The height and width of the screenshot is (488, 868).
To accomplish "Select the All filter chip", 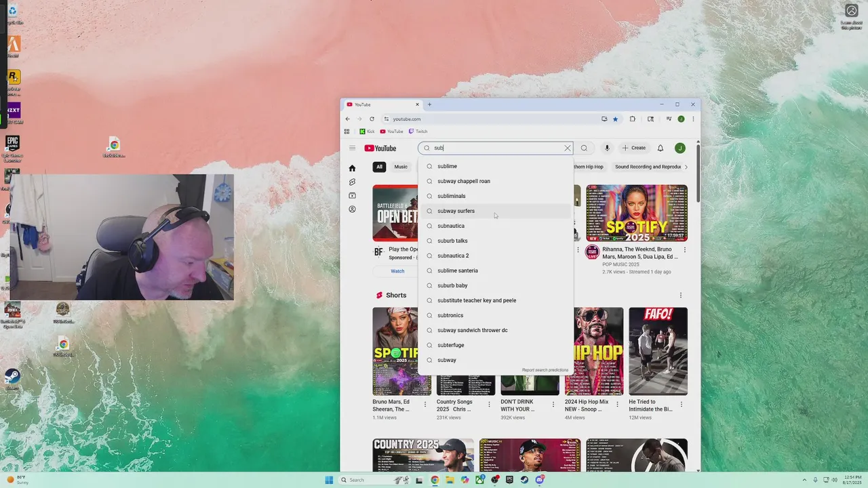I will 379,167.
